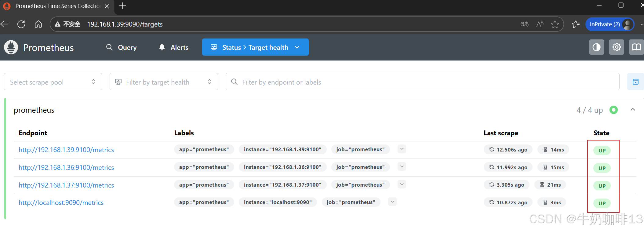Screen dimensions: 644x230
Task: Add this page to favorites
Action: pos(555,24)
